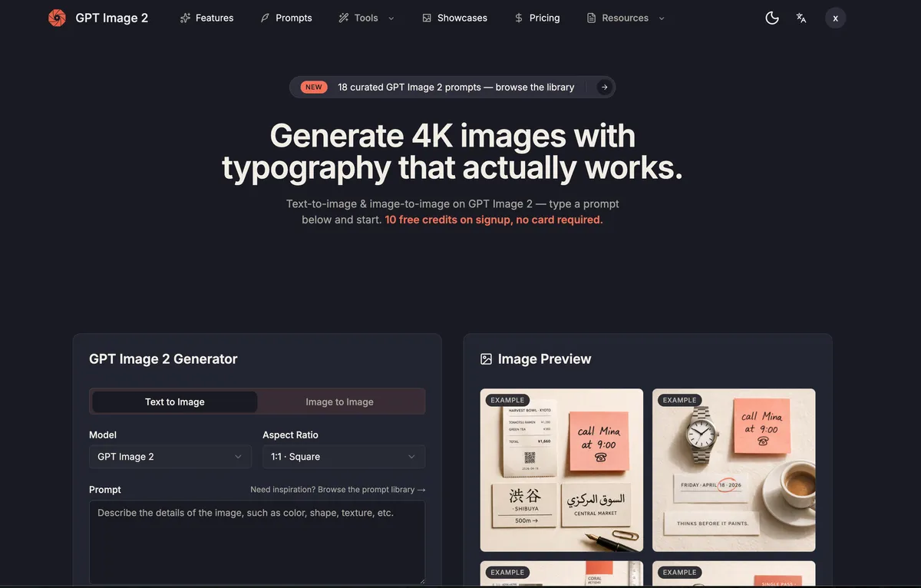Focus the Prompt description text area

click(x=257, y=543)
